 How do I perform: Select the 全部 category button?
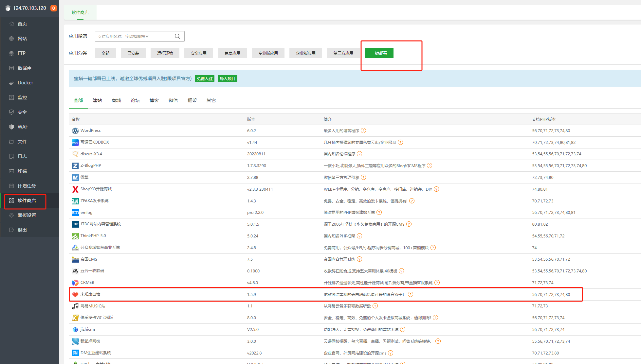(105, 53)
